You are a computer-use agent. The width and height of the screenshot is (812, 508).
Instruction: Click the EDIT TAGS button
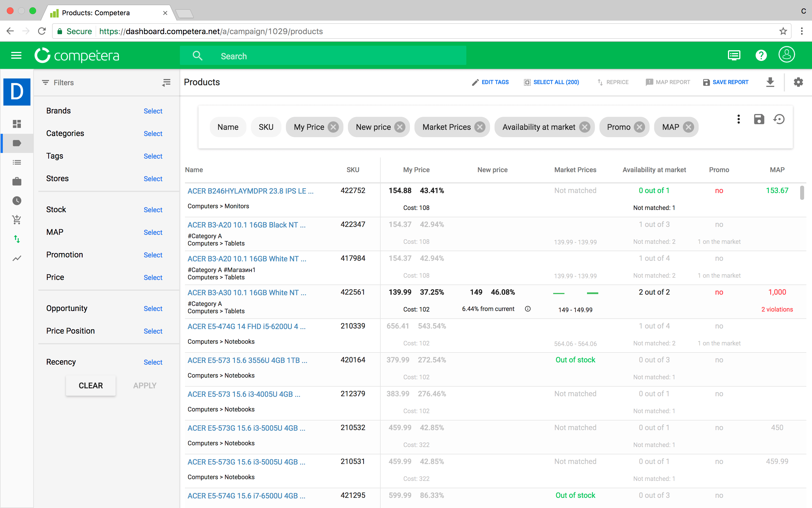tap(490, 82)
